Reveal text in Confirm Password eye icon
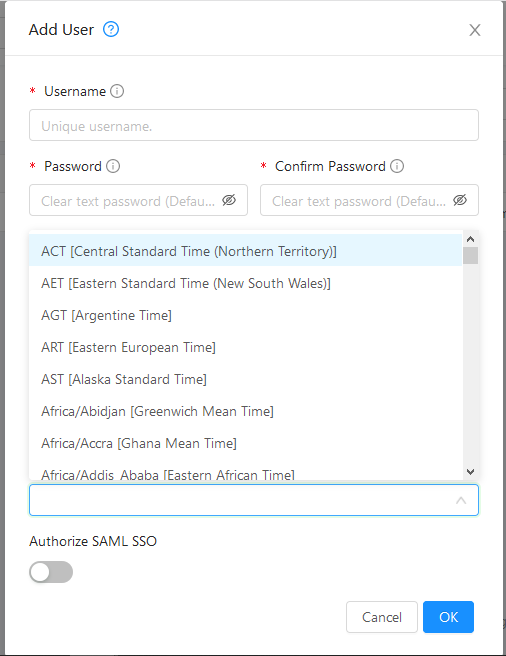This screenshot has height=656, width=506. (460, 200)
